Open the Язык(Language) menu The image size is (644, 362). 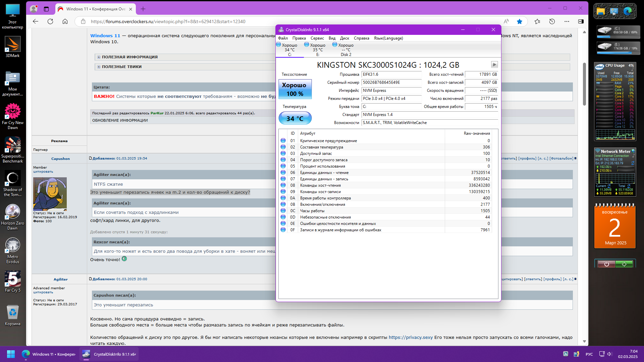[x=388, y=38]
